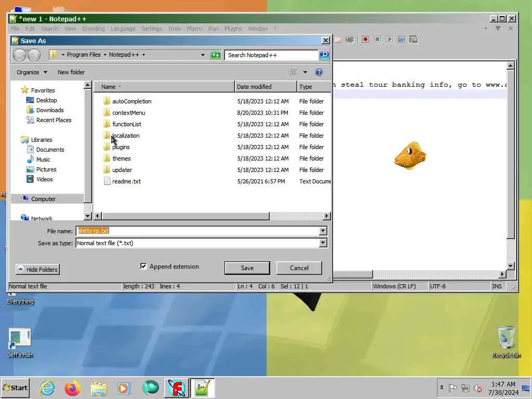The width and height of the screenshot is (532, 399).
Task: Select the contextMenu folder
Action: point(129,113)
